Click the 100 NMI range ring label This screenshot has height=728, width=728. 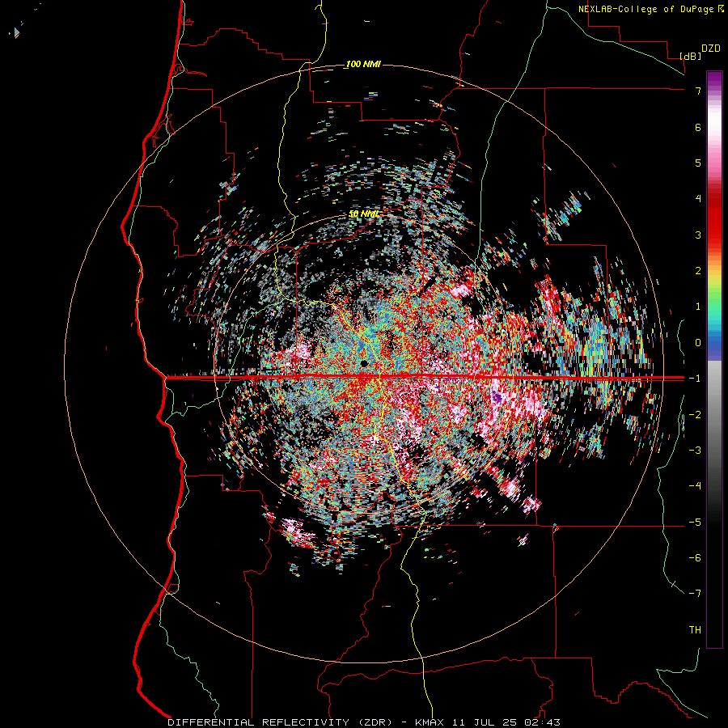coord(363,64)
